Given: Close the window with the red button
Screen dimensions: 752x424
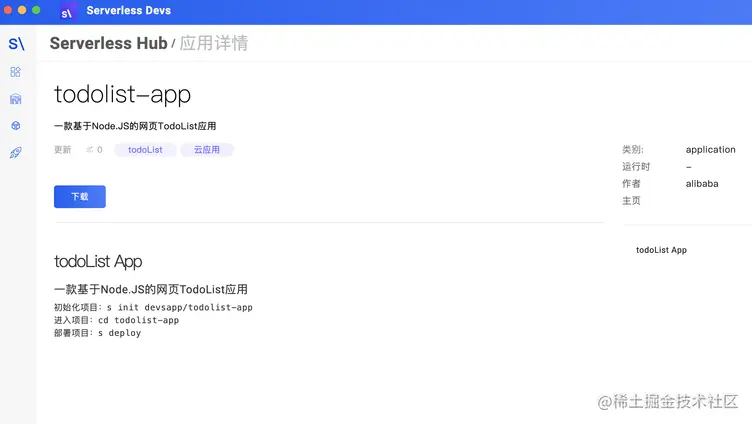Looking at the screenshot, I should pyautogui.click(x=8, y=10).
